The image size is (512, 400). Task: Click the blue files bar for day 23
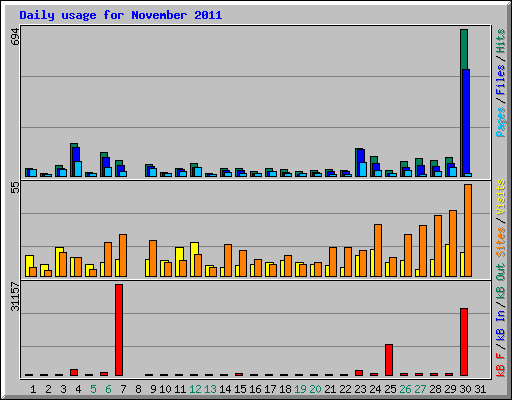[361, 156]
